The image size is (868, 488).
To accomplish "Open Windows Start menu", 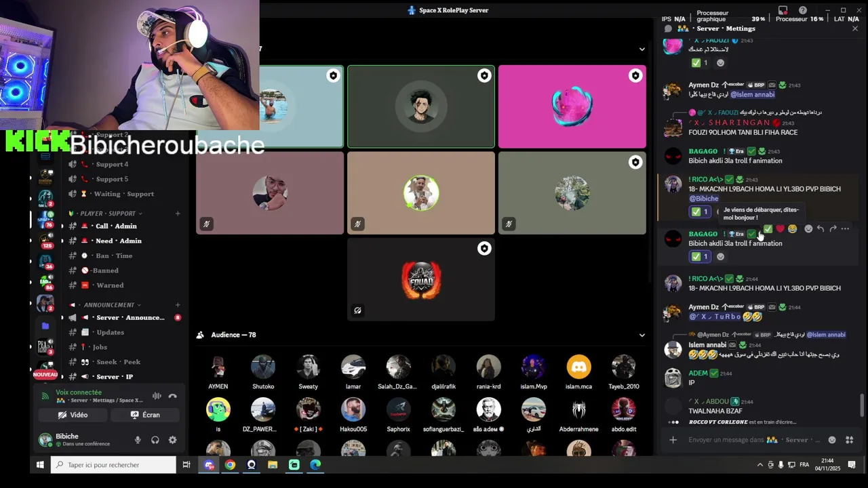I will click(40, 465).
